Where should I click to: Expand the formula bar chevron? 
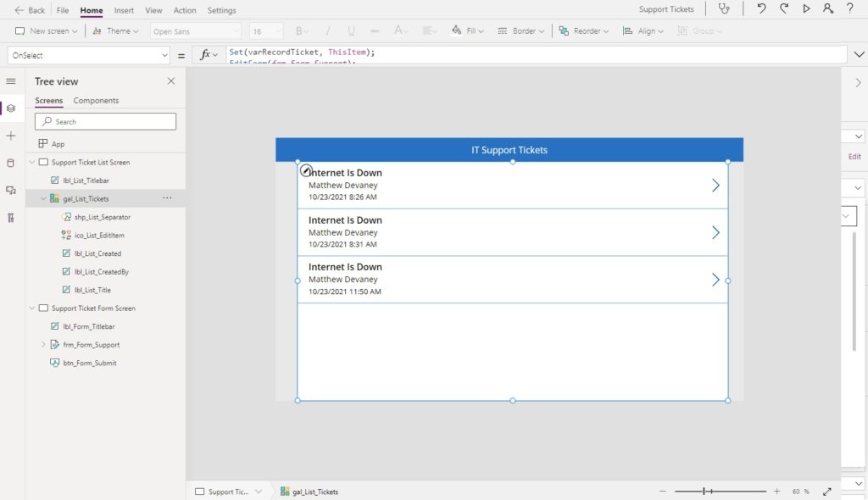click(x=859, y=54)
